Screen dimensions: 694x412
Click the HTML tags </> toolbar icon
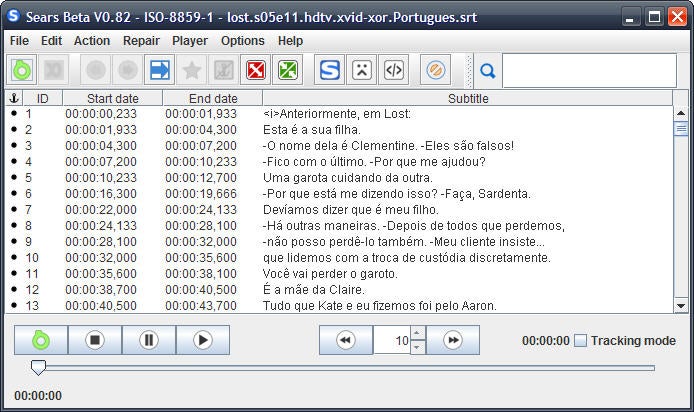tap(393, 70)
